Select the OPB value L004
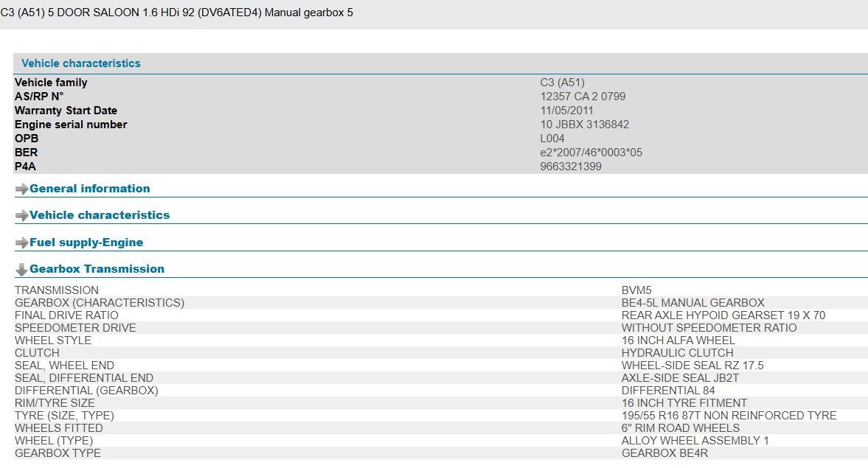This screenshot has width=868, height=468. click(552, 139)
